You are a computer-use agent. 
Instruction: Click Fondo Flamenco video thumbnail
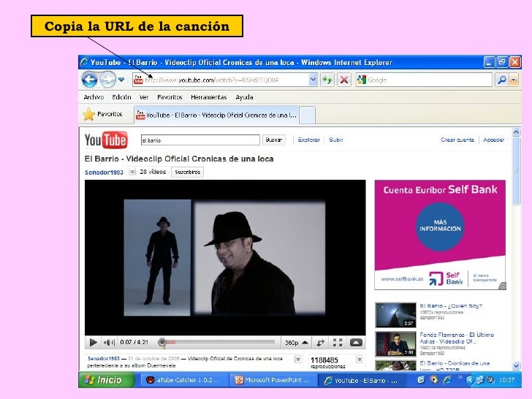[x=395, y=344]
